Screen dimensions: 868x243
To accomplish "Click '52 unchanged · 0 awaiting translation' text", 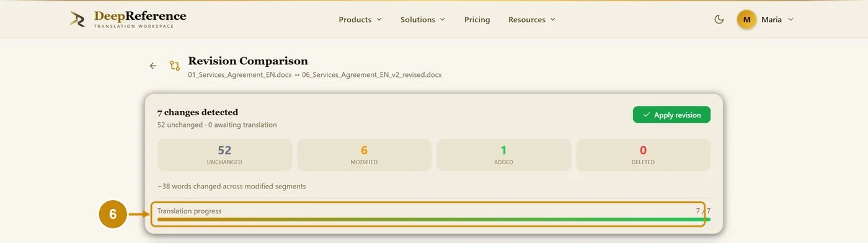I will 217,125.
